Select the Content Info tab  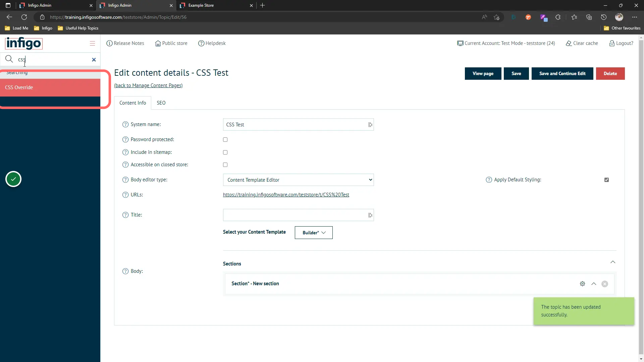tap(133, 103)
